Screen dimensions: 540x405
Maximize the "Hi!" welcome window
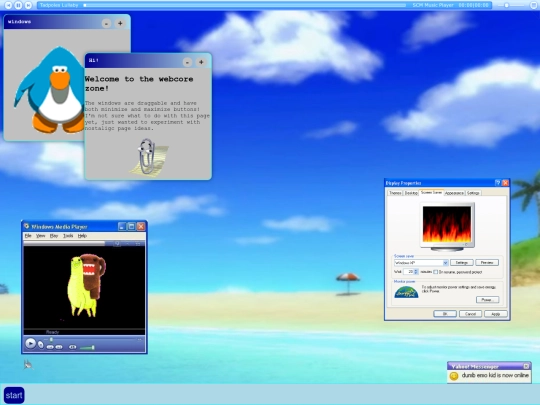click(x=201, y=62)
